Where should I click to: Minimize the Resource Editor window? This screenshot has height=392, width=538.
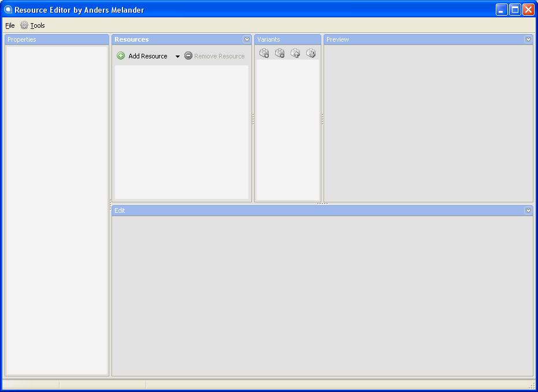tap(501, 10)
